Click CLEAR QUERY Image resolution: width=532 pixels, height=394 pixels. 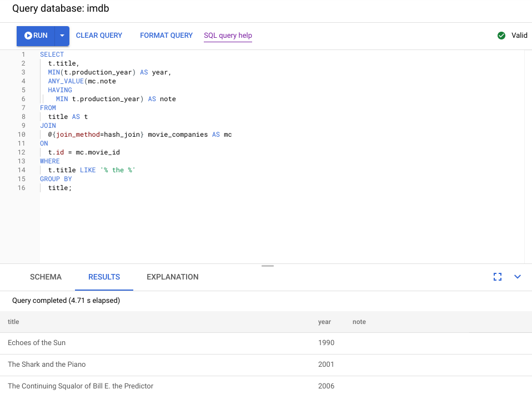tap(99, 35)
